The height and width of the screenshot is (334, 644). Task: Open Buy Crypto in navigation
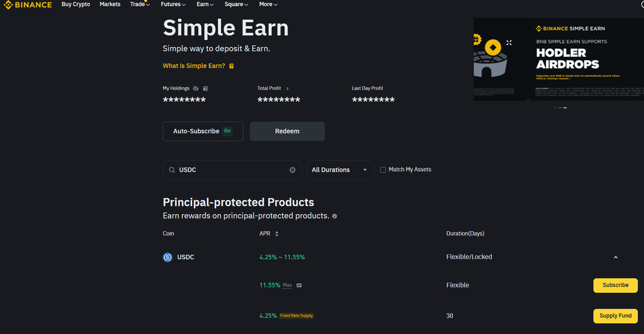click(x=75, y=4)
